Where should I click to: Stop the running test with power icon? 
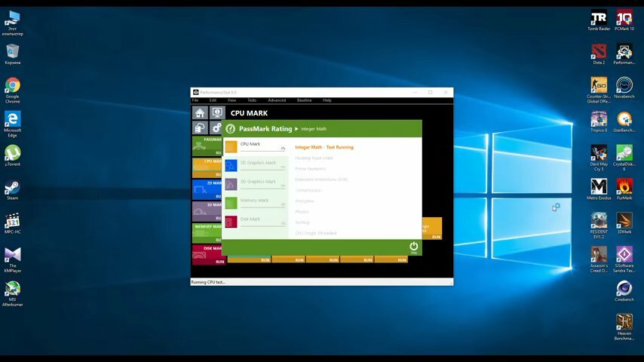[x=413, y=247]
